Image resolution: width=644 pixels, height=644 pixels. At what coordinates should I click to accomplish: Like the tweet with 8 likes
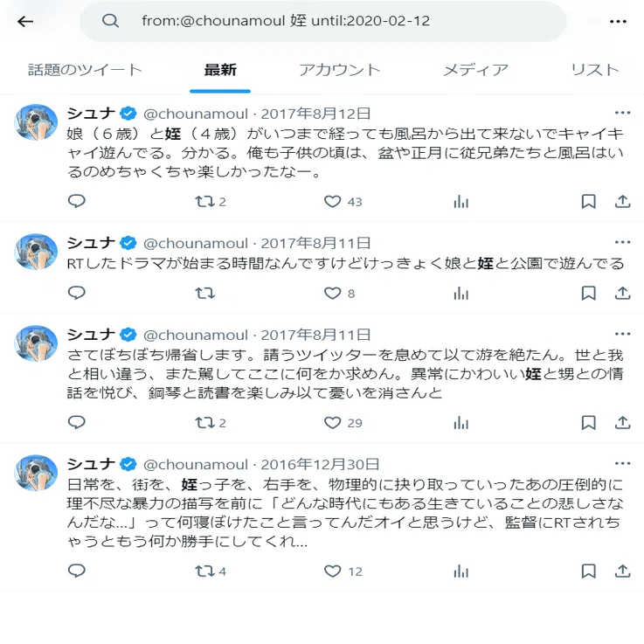tap(339, 294)
